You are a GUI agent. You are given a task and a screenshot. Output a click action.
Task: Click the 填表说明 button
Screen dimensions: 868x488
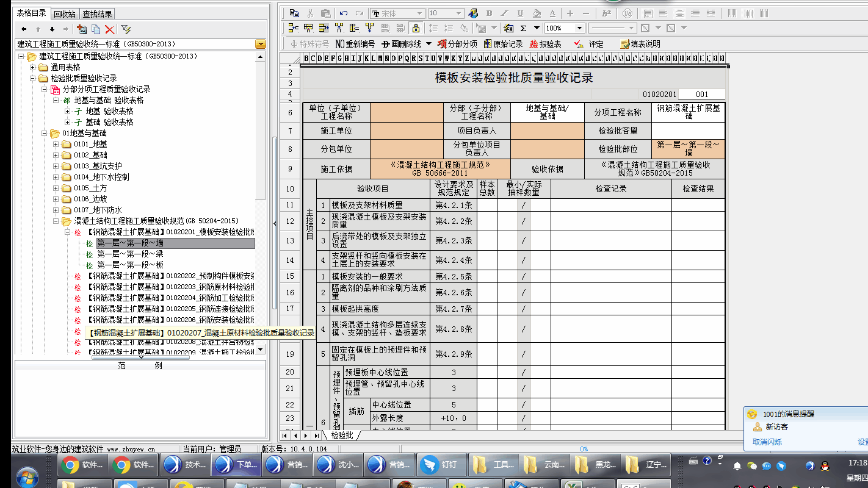point(640,44)
